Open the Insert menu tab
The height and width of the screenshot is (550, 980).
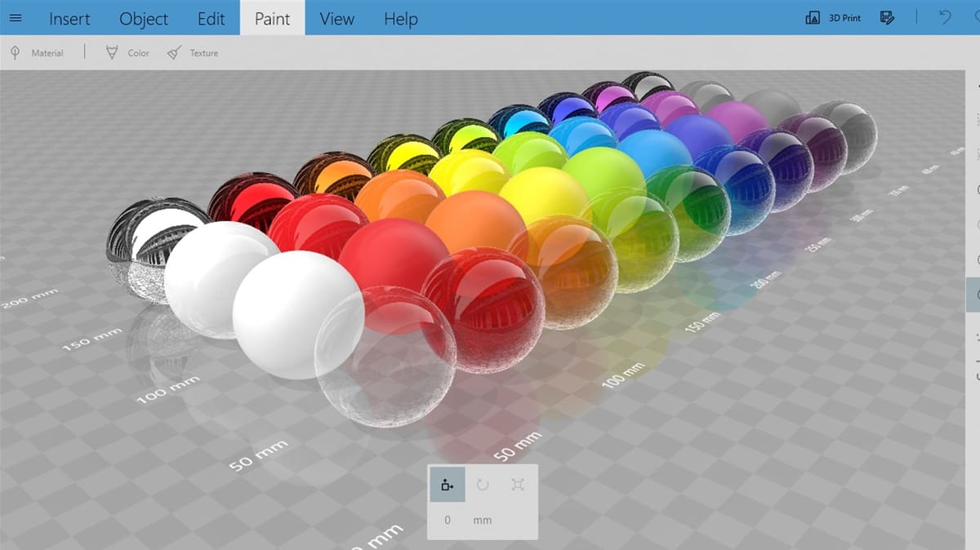(69, 19)
